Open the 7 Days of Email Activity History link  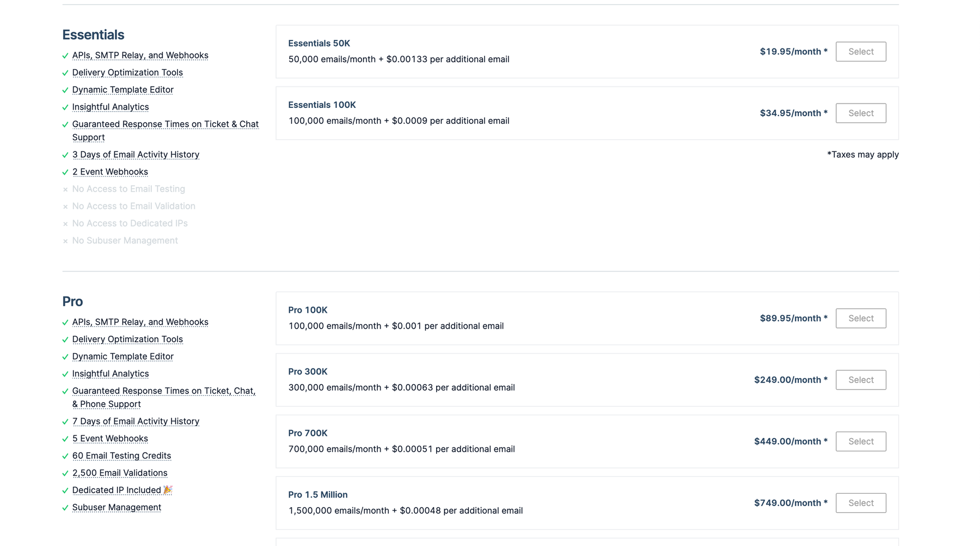[x=136, y=421]
